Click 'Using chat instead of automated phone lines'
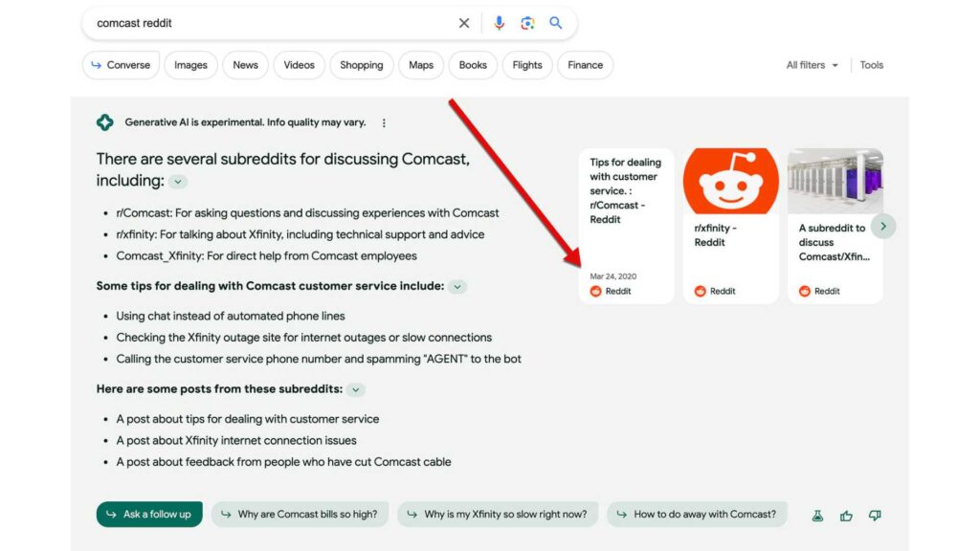The height and width of the screenshot is (551, 980). click(231, 316)
